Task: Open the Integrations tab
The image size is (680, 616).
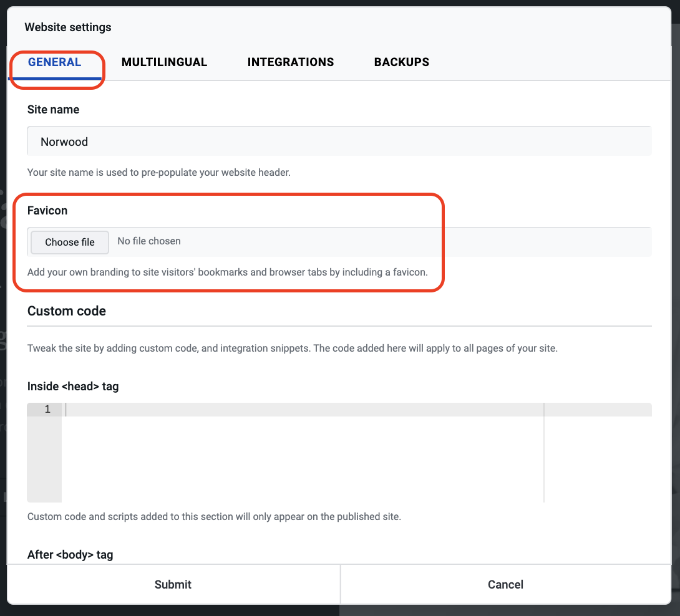Action: (x=291, y=62)
